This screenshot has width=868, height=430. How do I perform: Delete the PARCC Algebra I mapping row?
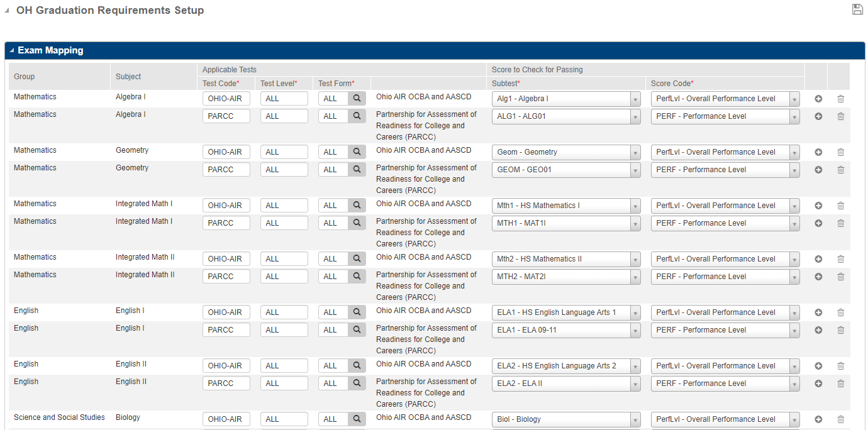coord(840,116)
